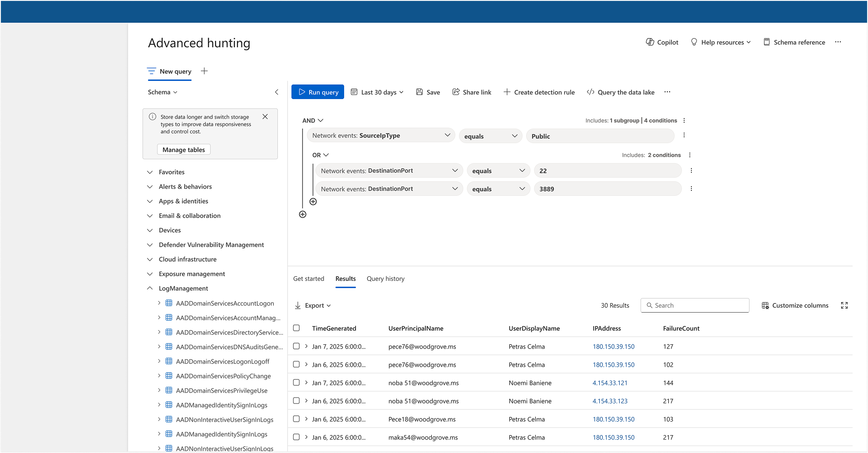Select AADDomainServicesLogonLogoff table icon
868x453 pixels.
[x=169, y=361]
